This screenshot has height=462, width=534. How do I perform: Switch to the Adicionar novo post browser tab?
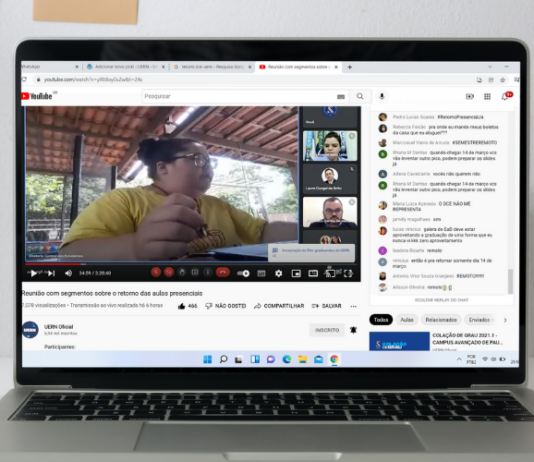[x=125, y=67]
